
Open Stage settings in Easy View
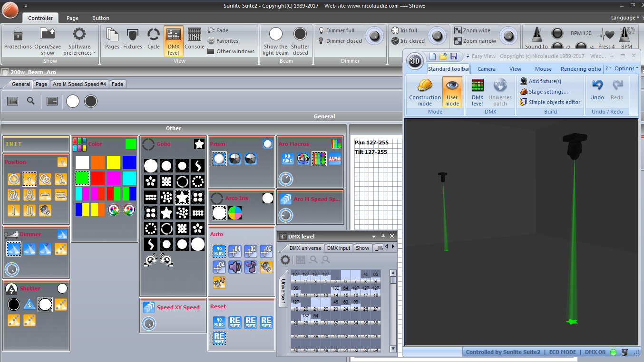pyautogui.click(x=544, y=92)
